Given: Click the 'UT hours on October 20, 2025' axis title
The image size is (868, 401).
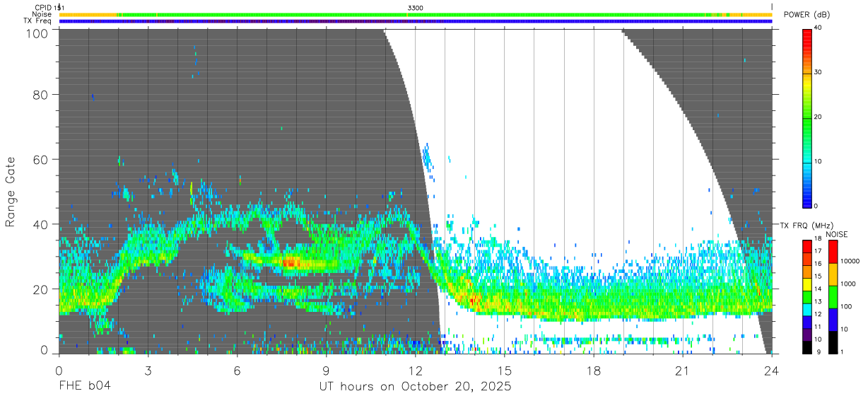Looking at the screenshot, I should 415,387.
